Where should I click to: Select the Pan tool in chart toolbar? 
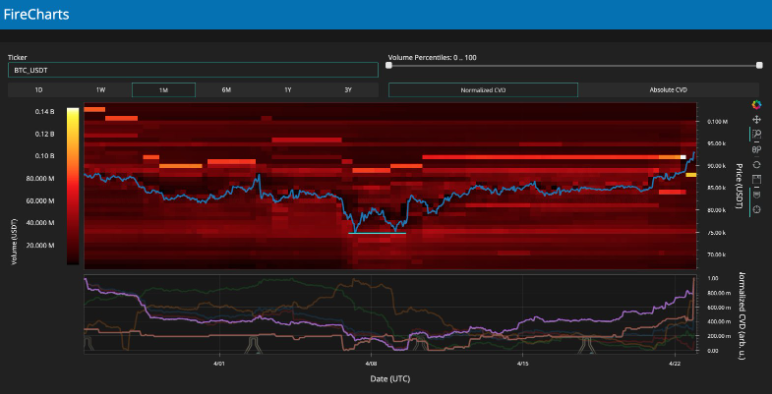[x=757, y=119]
